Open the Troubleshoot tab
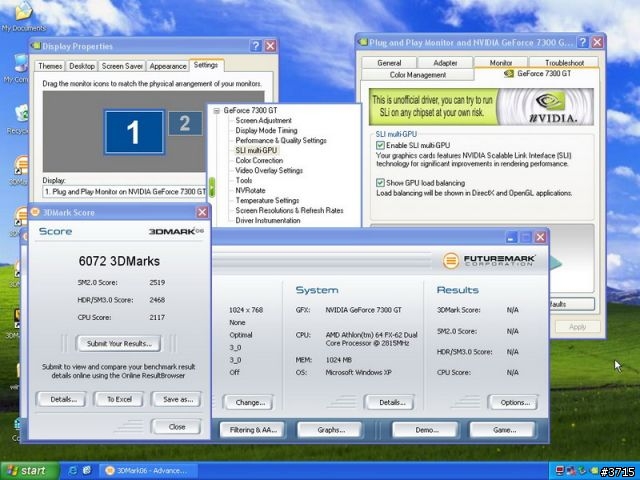Viewport: 640px width, 480px height. pyautogui.click(x=564, y=63)
